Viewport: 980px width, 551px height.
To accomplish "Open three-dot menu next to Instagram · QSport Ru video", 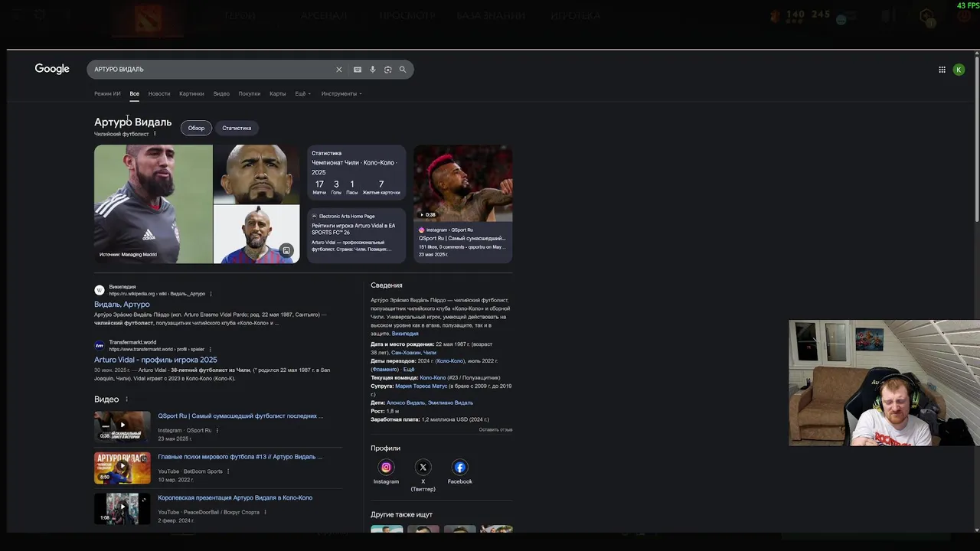I will pyautogui.click(x=217, y=431).
